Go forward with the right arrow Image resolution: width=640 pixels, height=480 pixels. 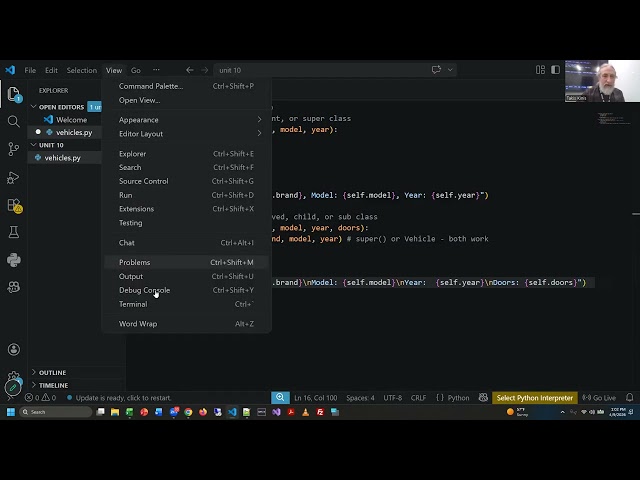click(x=204, y=70)
